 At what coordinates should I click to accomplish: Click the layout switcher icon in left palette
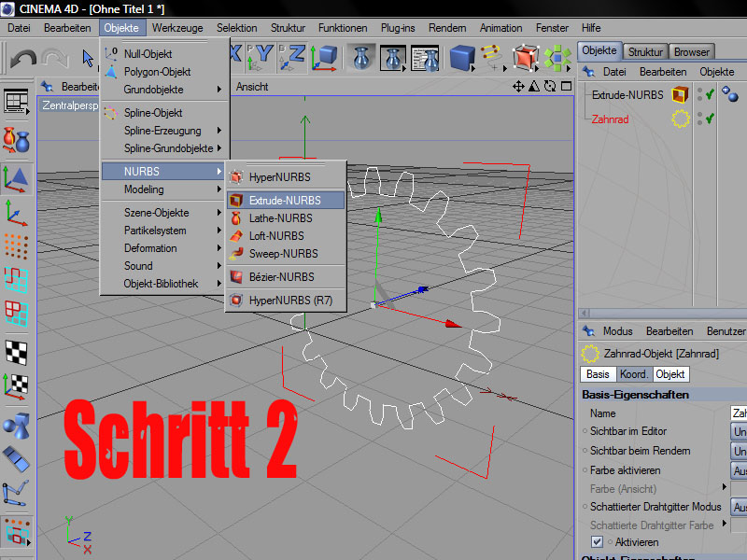click(x=16, y=102)
